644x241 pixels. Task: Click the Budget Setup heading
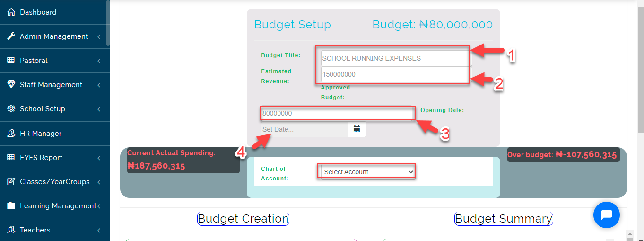tap(293, 25)
